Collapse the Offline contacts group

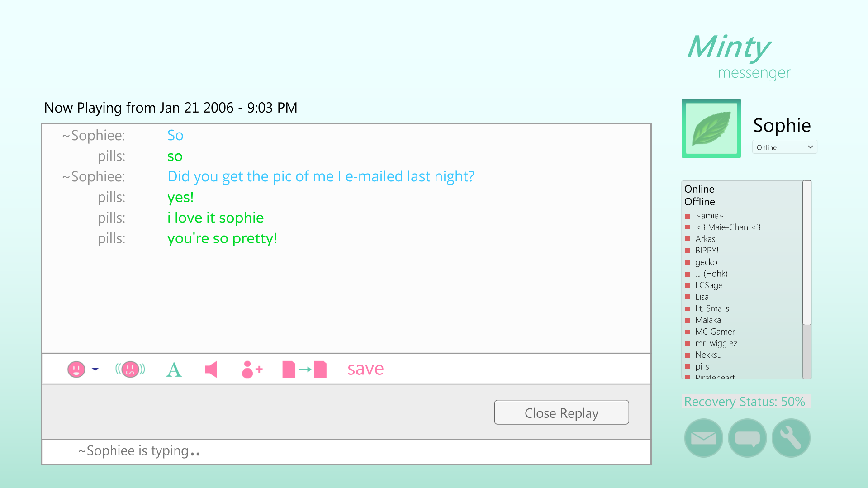pos(699,202)
